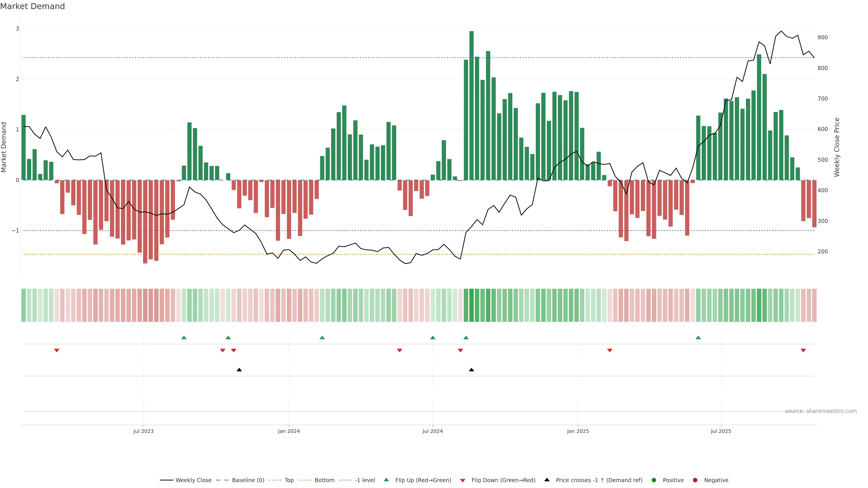Click the rightmost red flip-down triangle marker

click(x=803, y=351)
